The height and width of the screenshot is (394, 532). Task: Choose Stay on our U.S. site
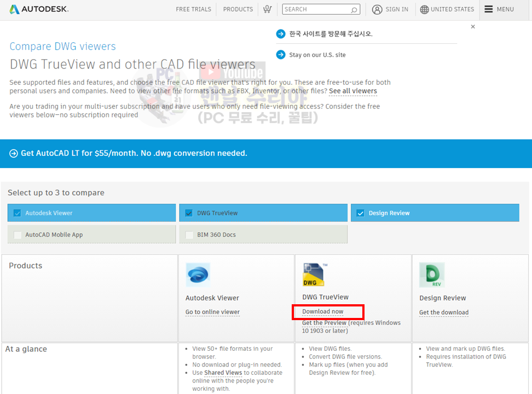(317, 55)
